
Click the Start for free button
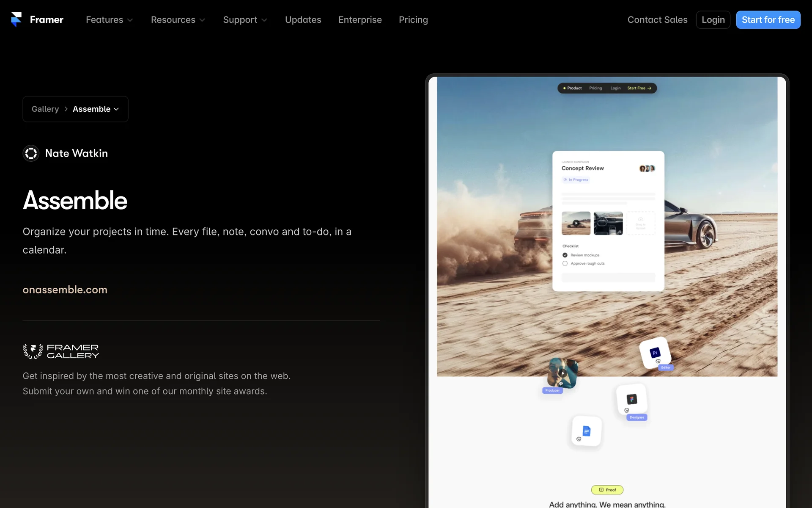(x=768, y=20)
